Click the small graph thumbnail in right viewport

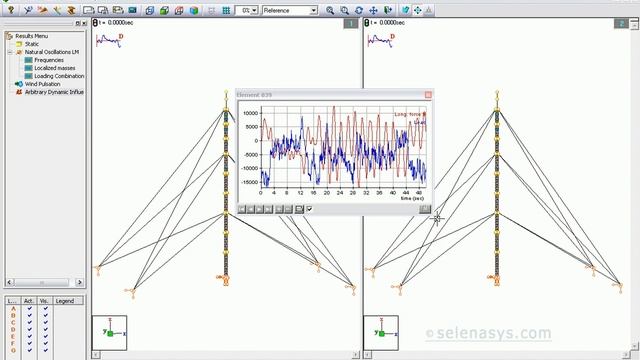pyautogui.click(x=381, y=40)
